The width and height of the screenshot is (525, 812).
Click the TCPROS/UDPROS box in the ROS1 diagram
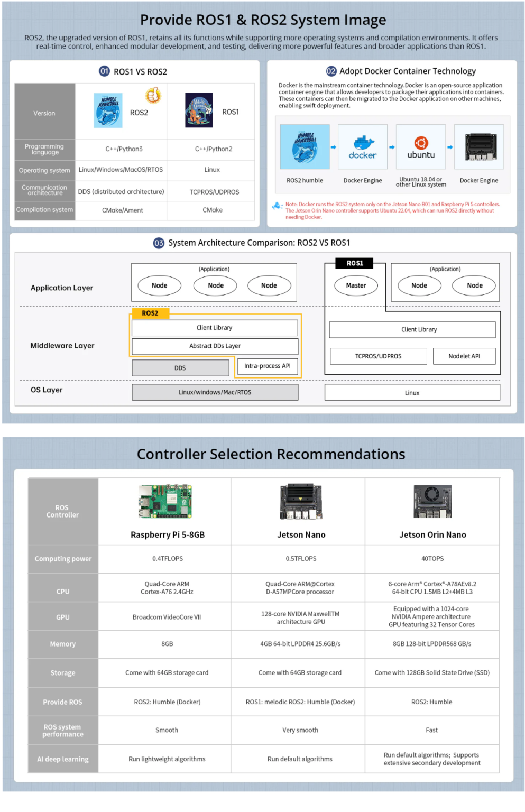coord(378,356)
